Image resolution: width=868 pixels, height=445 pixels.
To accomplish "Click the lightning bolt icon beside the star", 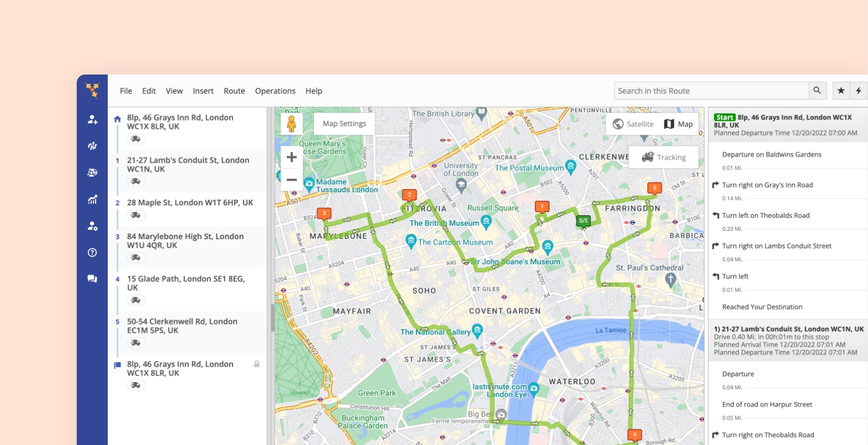I will point(859,90).
